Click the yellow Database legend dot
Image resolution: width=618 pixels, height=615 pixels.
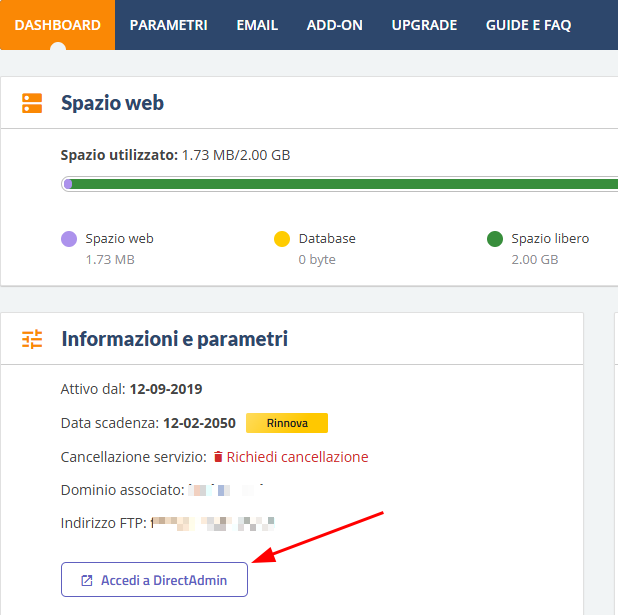282,239
